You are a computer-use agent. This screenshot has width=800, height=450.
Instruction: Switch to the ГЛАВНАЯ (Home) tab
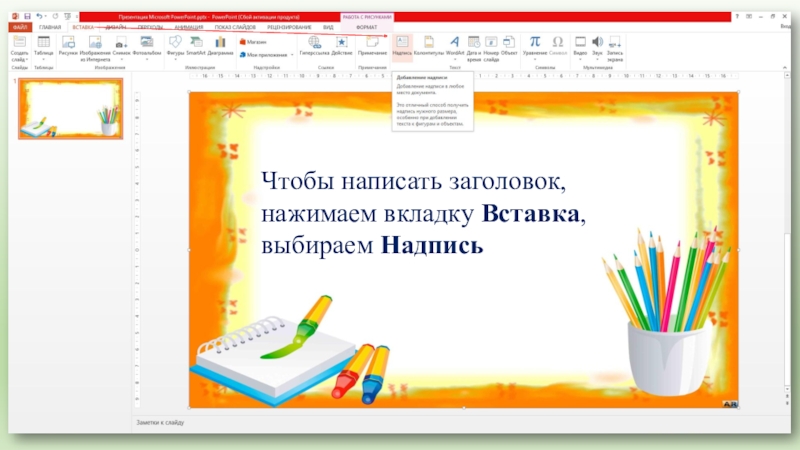point(50,27)
